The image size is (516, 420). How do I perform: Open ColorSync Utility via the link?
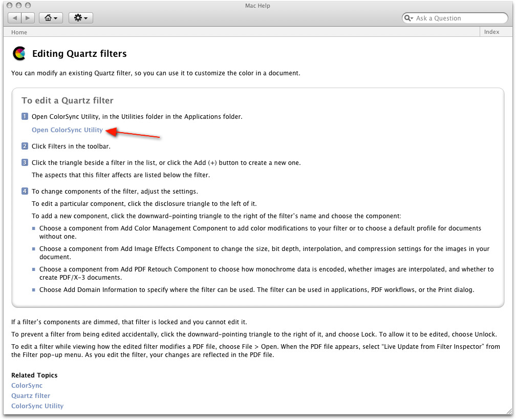click(x=67, y=130)
